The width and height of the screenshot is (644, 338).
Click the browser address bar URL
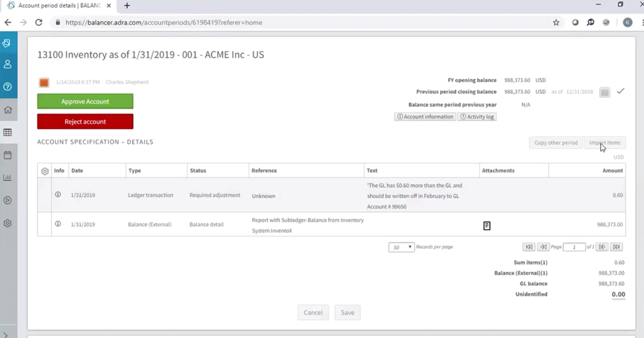pos(164,23)
